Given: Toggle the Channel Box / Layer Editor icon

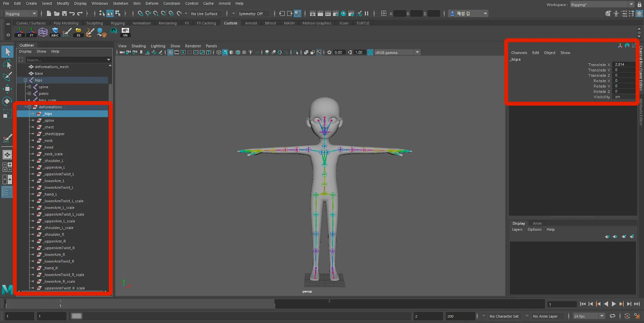Looking at the screenshot, I should pos(639,14).
